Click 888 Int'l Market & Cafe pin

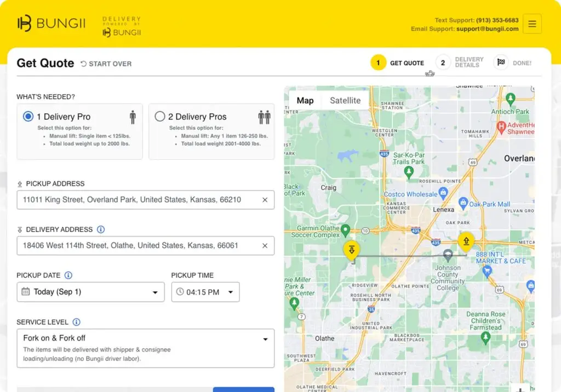[x=486, y=272]
